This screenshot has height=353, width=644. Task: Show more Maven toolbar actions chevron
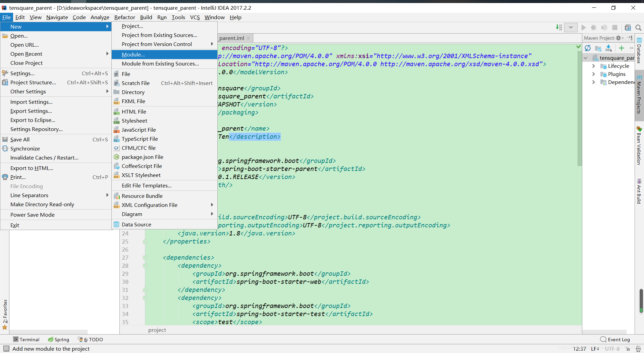pyautogui.click(x=631, y=48)
